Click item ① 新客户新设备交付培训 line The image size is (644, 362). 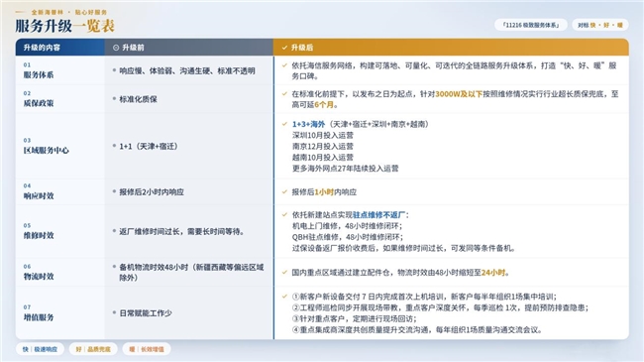pos(424,297)
